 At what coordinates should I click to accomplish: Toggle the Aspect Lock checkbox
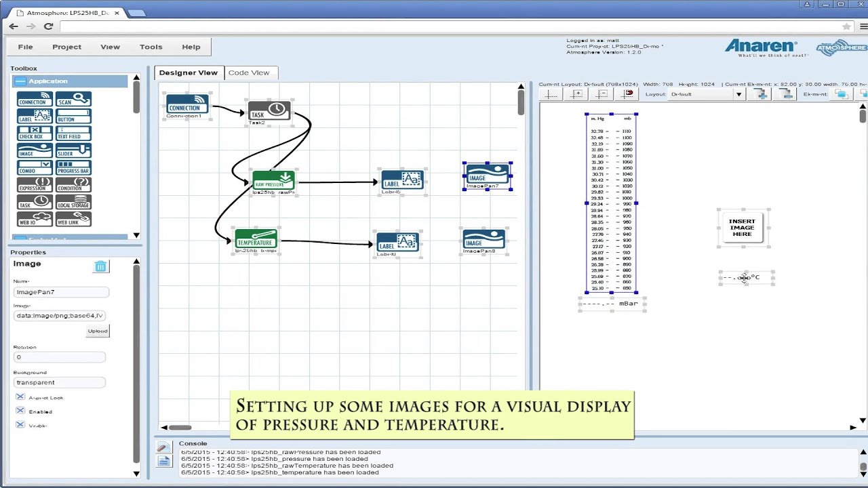point(20,397)
